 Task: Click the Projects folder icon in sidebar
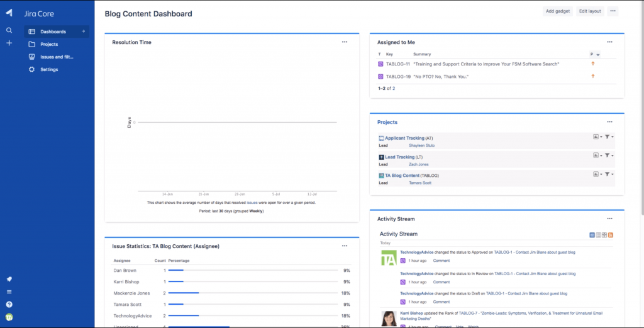[x=31, y=45]
